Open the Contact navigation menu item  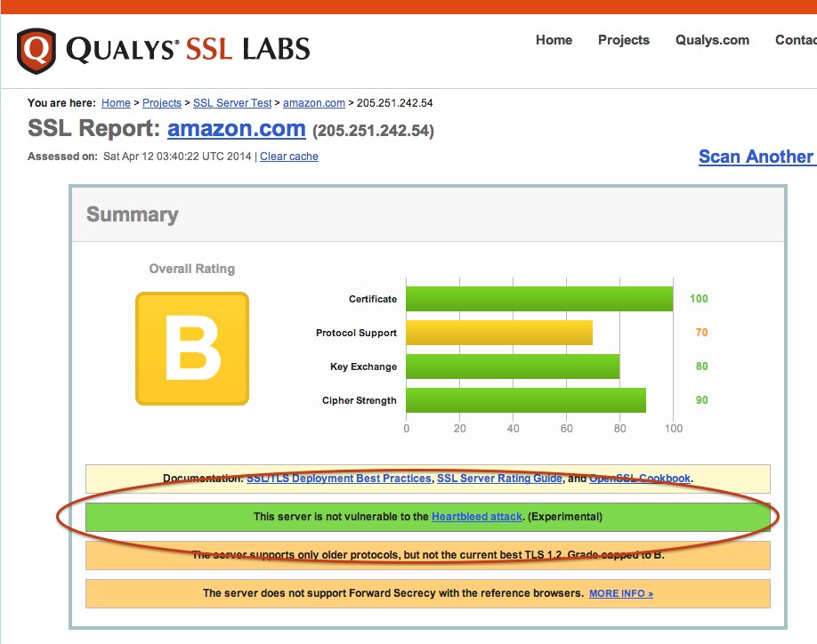coord(796,40)
